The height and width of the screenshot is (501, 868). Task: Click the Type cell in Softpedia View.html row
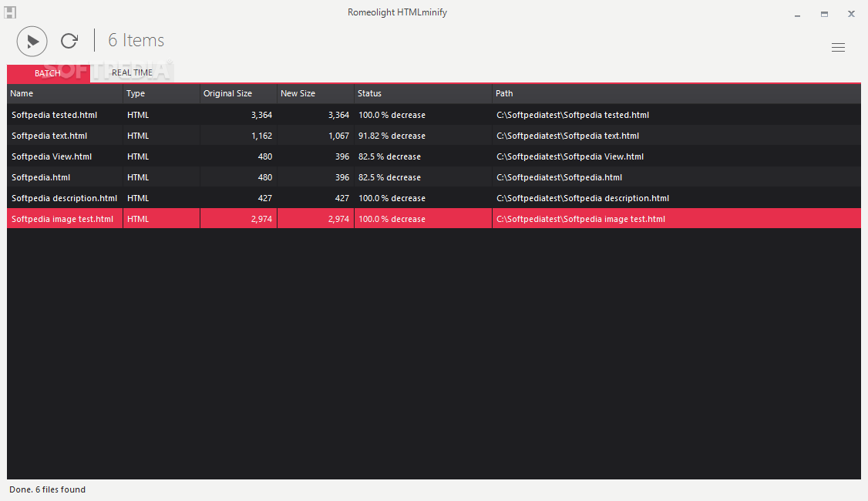[161, 156]
